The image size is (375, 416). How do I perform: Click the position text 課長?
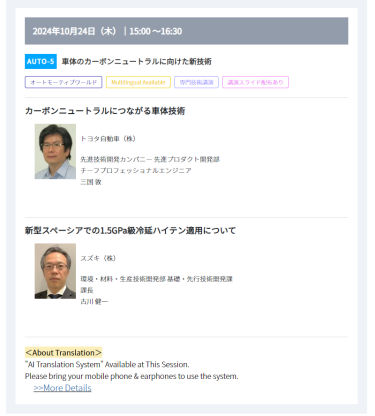pos(87,290)
